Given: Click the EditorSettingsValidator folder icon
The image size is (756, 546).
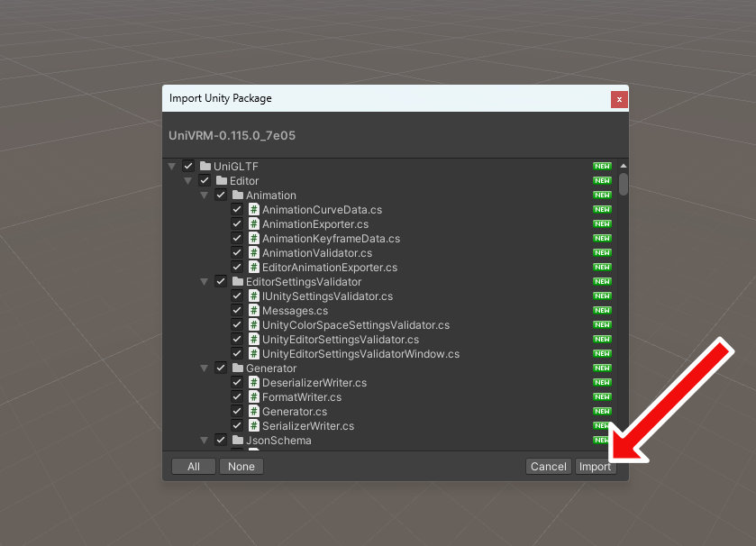Looking at the screenshot, I should [238, 281].
